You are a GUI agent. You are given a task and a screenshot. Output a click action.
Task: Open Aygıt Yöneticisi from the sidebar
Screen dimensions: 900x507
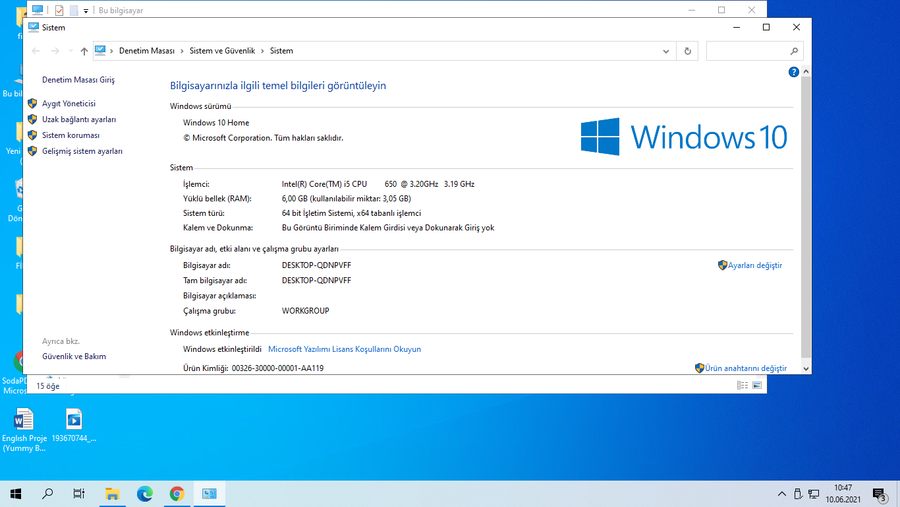[x=68, y=103]
